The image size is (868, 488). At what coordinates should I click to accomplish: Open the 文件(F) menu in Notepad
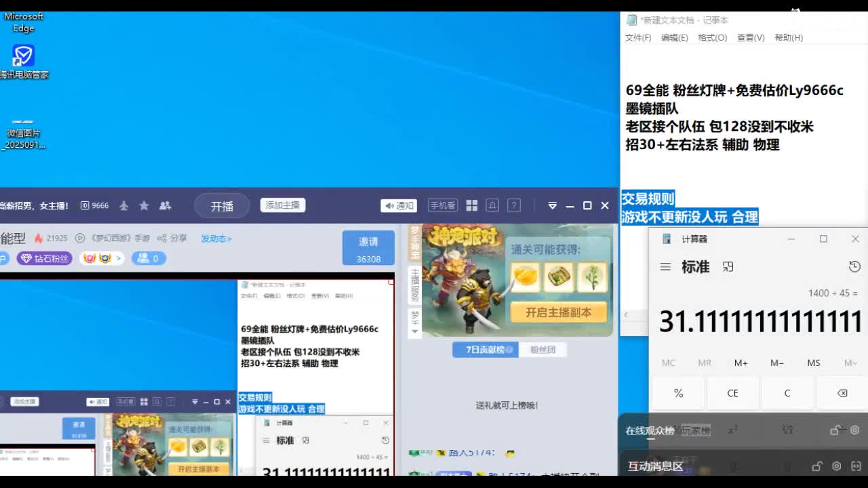click(x=638, y=38)
